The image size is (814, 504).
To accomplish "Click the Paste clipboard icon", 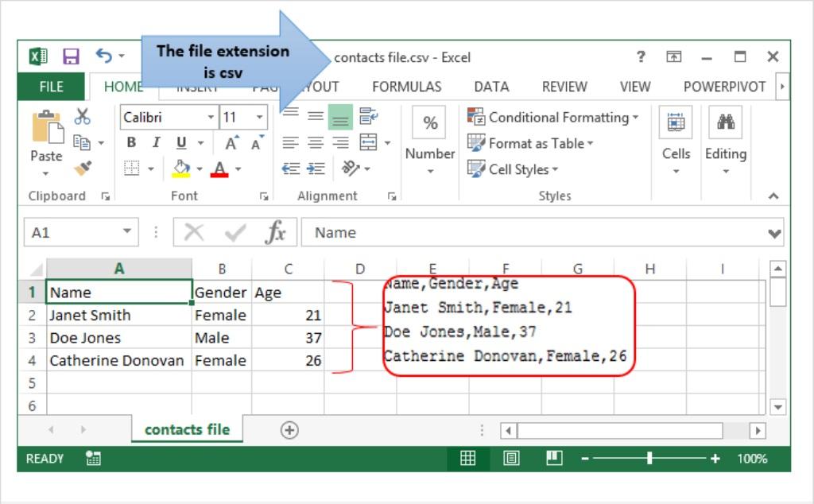I will pyautogui.click(x=47, y=126).
